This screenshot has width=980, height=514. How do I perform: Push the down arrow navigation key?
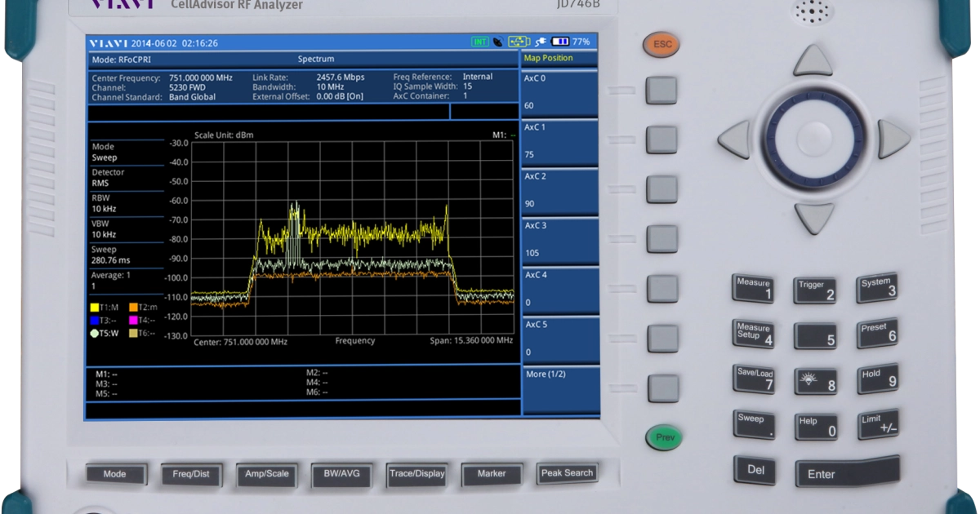pos(814,218)
